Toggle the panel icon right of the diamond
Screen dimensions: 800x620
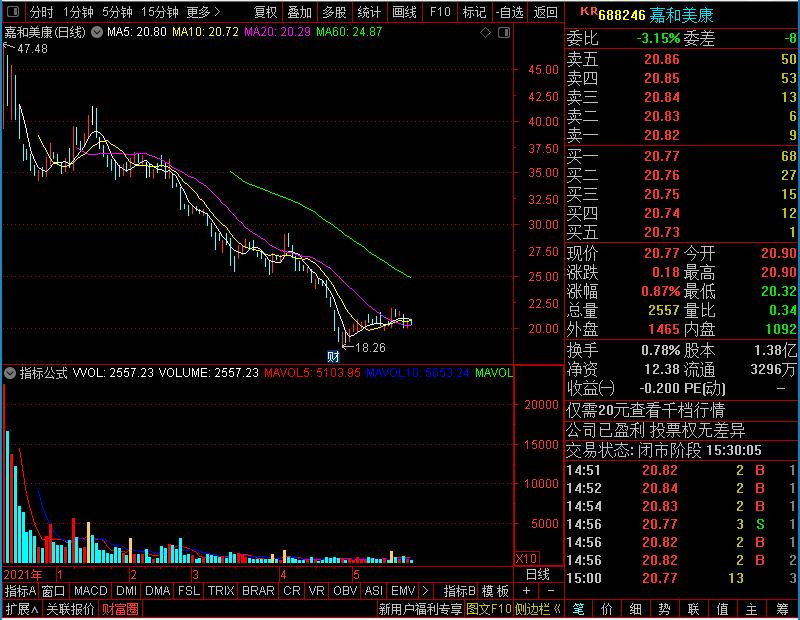coord(504,33)
